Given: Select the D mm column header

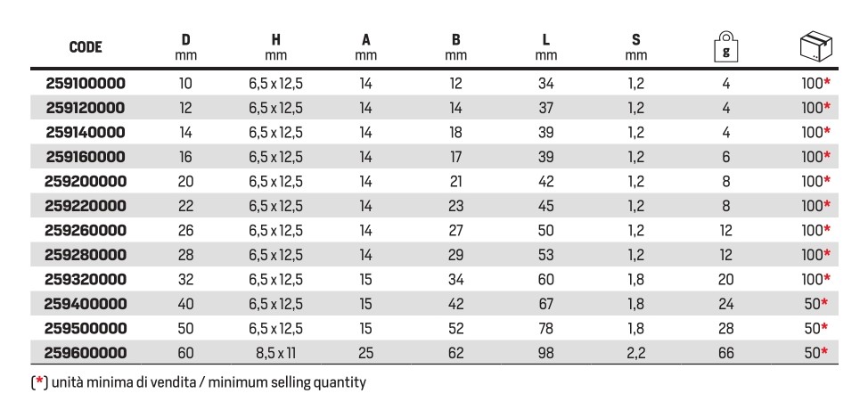Looking at the screenshot, I should tap(186, 47).
